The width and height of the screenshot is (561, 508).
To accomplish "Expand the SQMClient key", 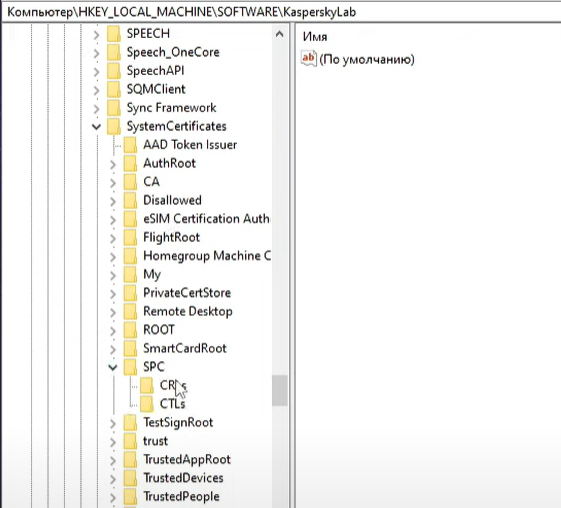I will click(x=96, y=90).
